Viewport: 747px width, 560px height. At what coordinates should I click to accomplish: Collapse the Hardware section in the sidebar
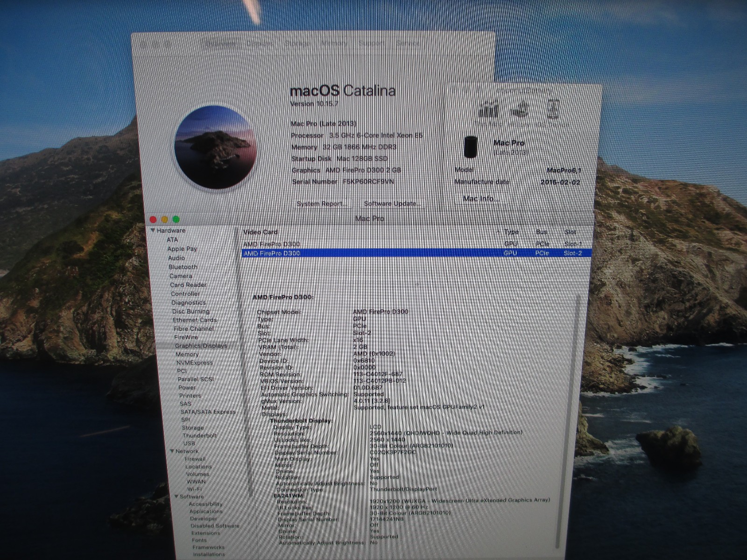coord(153,231)
